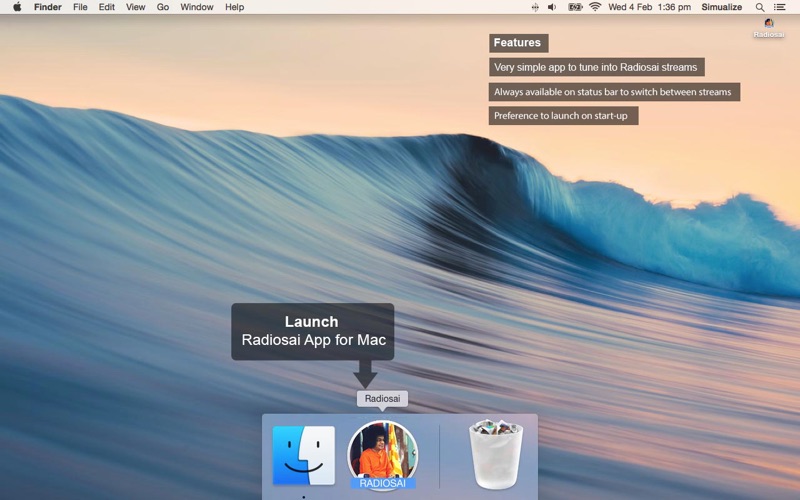This screenshot has width=800, height=500.
Task: Open the Go menu
Action: coord(162,7)
